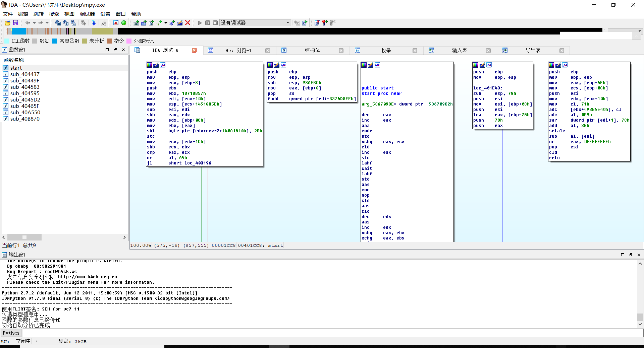Jump back with the left arrow icon
This screenshot has width=644, height=348.
[x=28, y=23]
